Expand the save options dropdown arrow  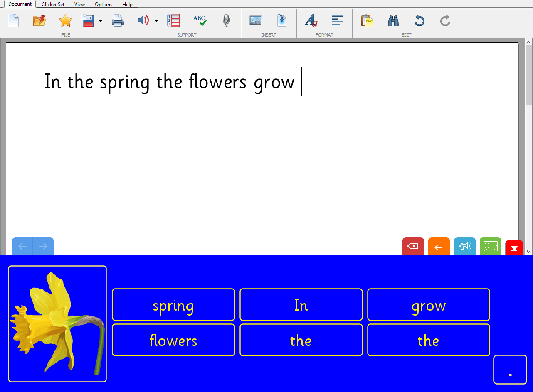[x=101, y=20]
